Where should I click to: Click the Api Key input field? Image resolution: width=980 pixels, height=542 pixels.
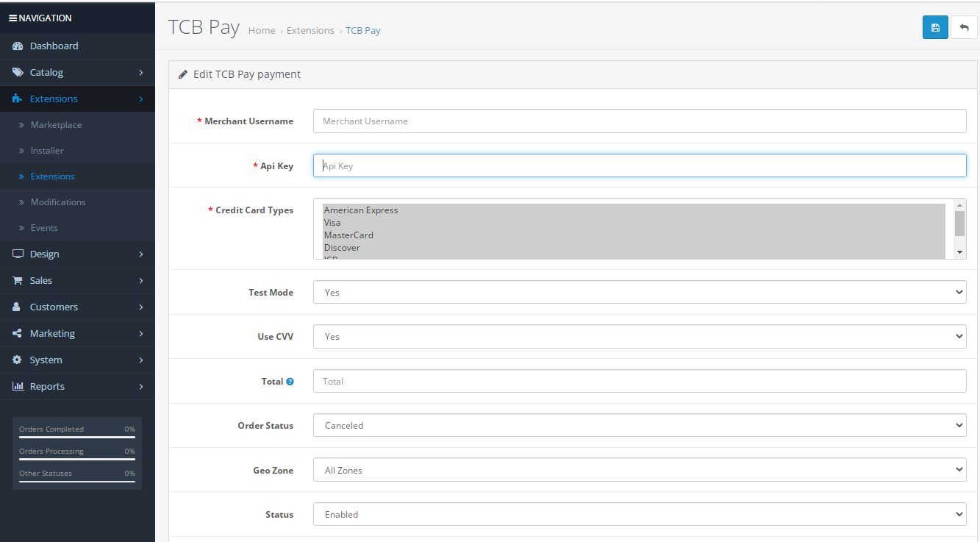tap(640, 165)
